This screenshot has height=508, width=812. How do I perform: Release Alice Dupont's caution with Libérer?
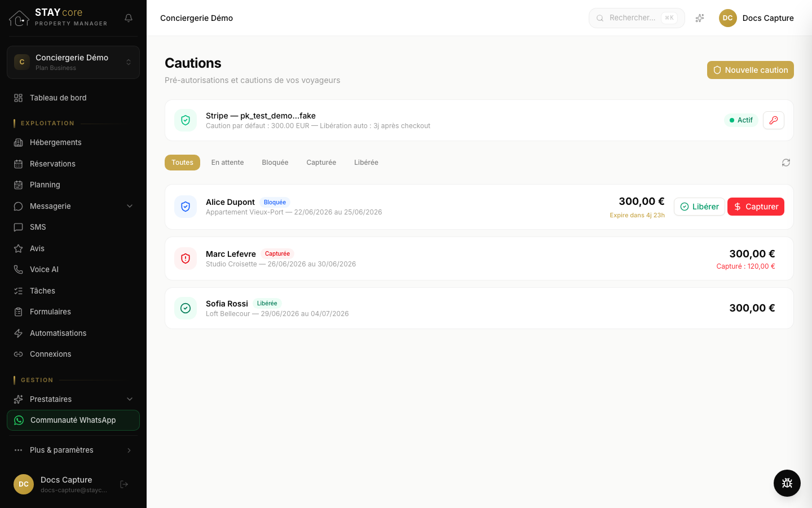click(699, 207)
